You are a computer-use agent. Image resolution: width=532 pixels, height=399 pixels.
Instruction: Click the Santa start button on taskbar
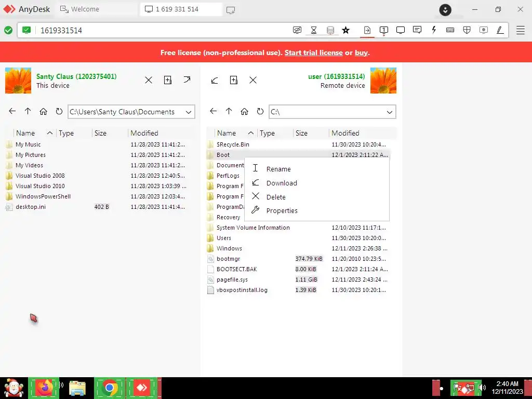14,388
